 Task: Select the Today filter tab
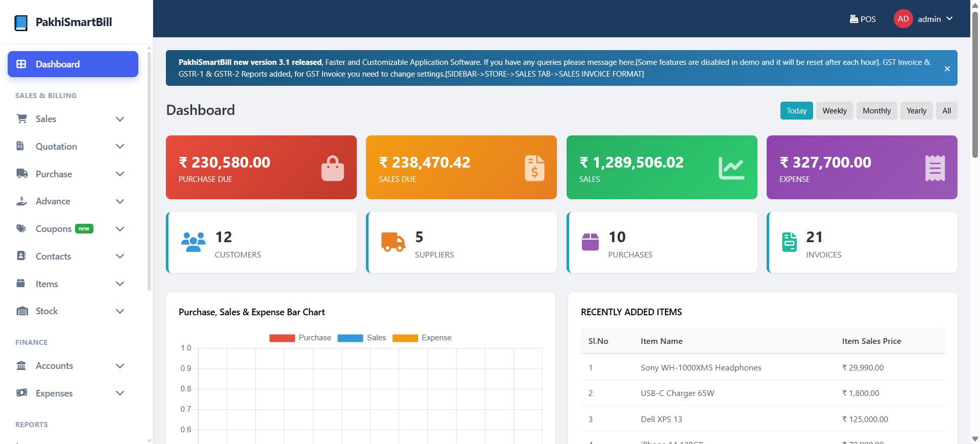click(x=796, y=111)
